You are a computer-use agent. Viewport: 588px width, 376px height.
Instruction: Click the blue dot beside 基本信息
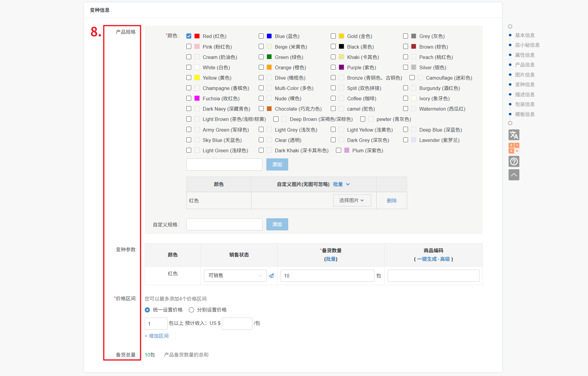coord(510,35)
